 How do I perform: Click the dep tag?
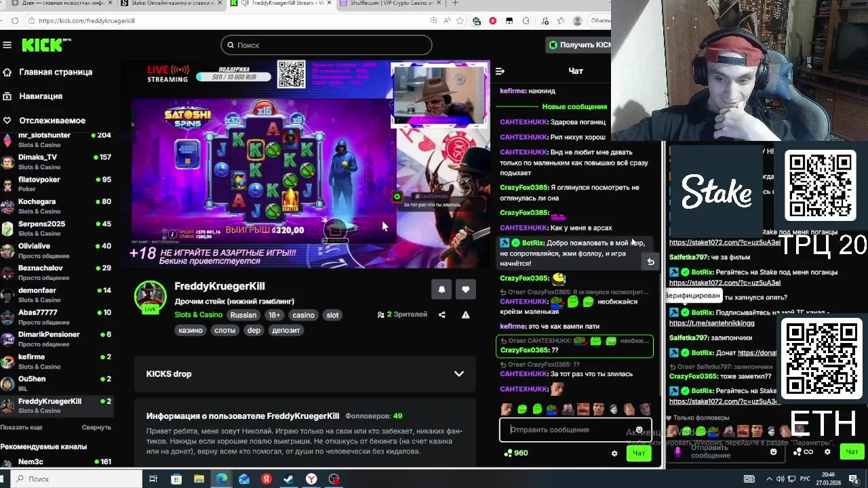click(x=254, y=330)
